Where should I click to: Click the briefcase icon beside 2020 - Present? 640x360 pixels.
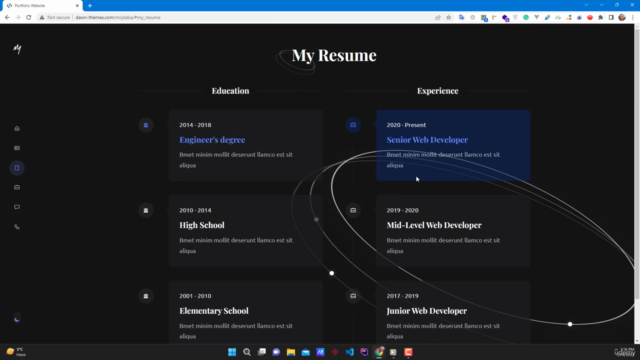tap(353, 125)
